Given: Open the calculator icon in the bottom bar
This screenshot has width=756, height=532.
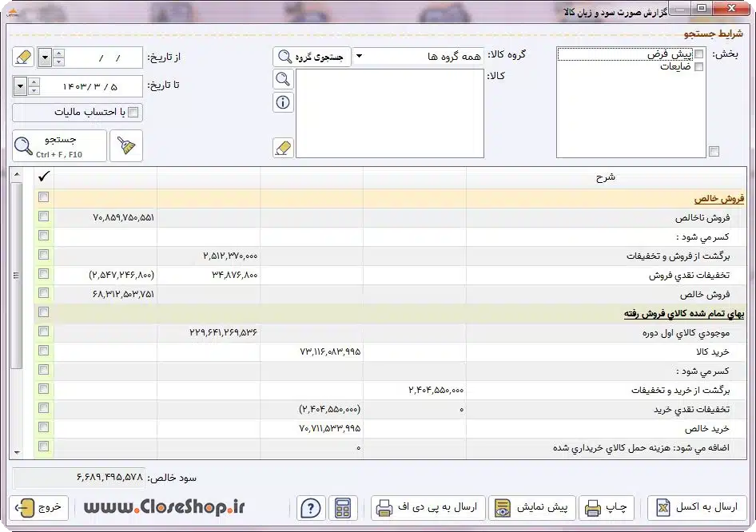Looking at the screenshot, I should (343, 508).
